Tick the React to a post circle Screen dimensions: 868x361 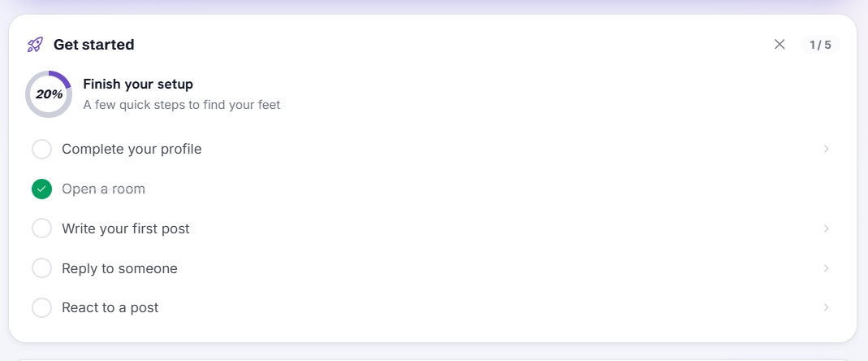click(x=42, y=308)
